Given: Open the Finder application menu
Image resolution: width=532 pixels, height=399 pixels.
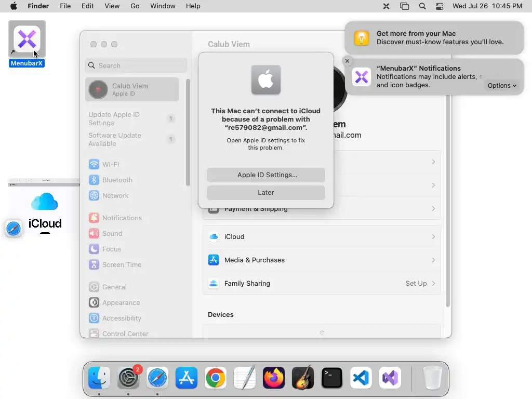Looking at the screenshot, I should (x=38, y=6).
